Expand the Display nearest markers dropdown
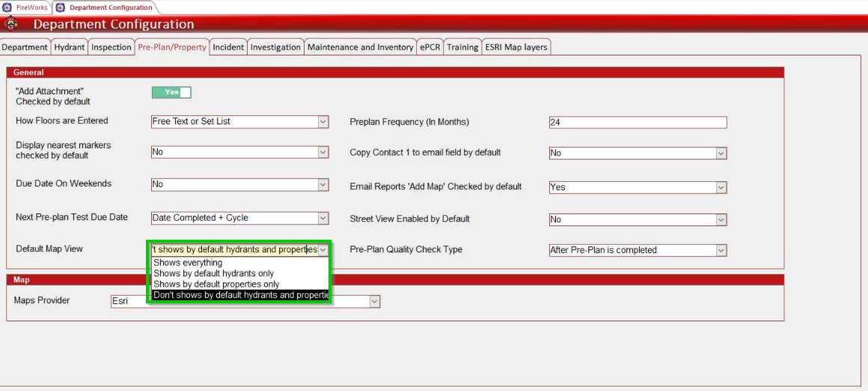Screen dimensions: 868x391 tap(323, 152)
